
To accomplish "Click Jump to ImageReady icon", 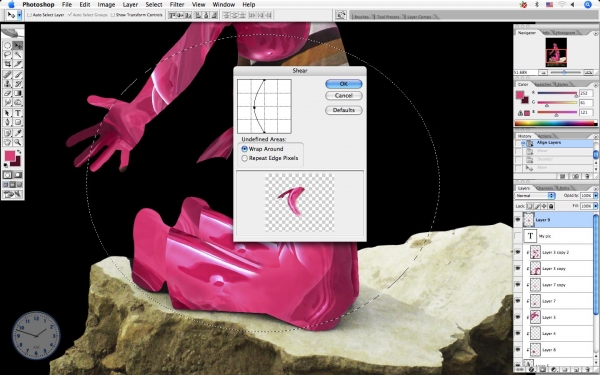I will (13, 195).
